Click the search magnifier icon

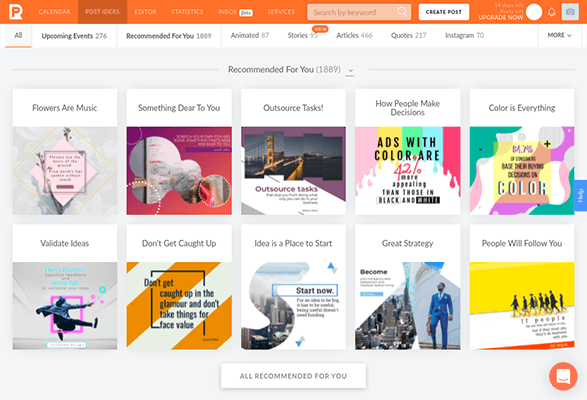[x=402, y=12]
